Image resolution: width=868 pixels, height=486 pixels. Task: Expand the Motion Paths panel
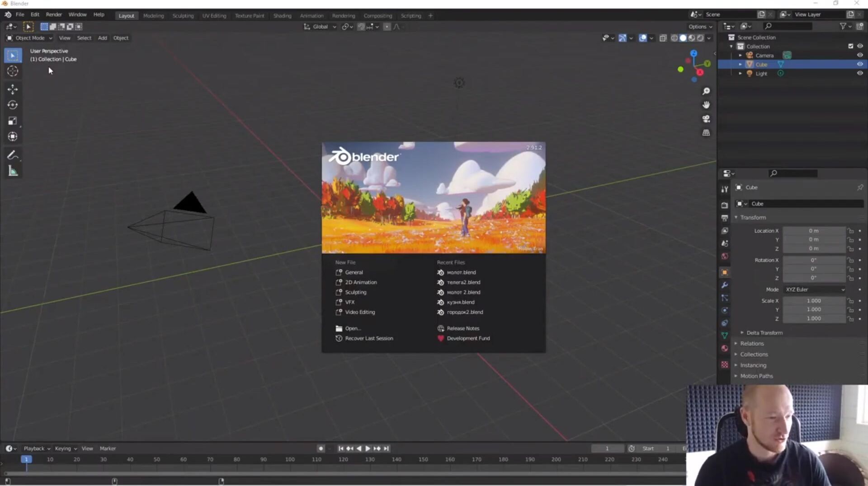point(756,376)
